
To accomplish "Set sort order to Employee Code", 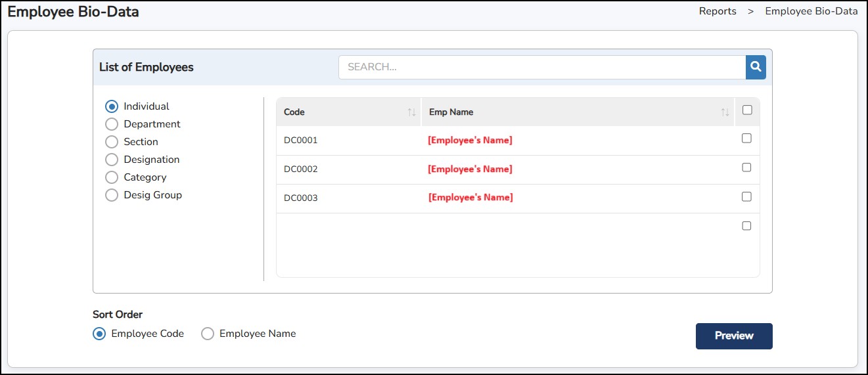I will pyautogui.click(x=99, y=334).
